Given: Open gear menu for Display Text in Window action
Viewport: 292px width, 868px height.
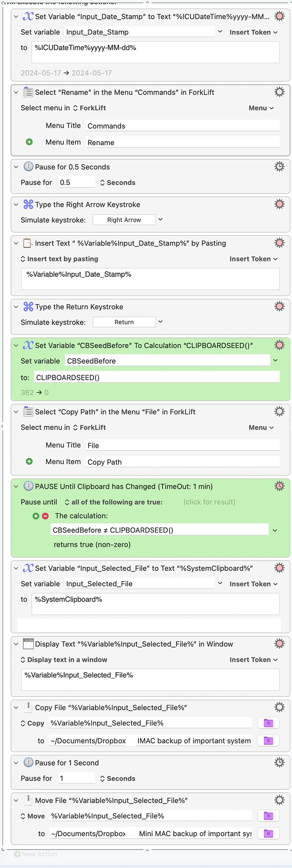Looking at the screenshot, I should click(279, 644).
